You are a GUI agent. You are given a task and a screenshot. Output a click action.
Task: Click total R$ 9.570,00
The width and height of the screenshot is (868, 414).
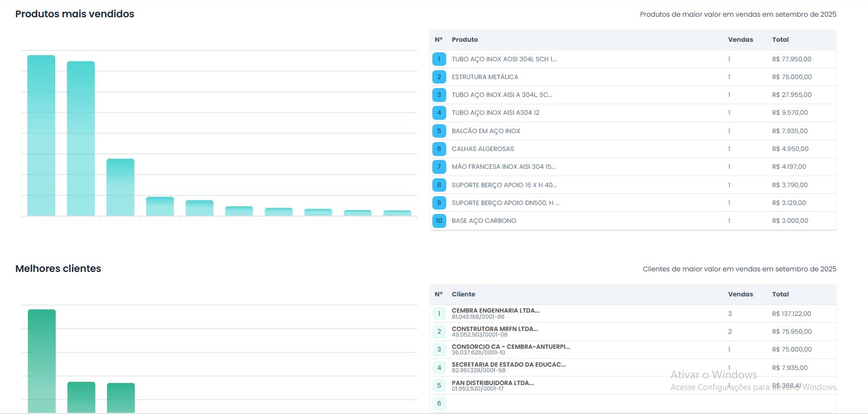(x=790, y=113)
